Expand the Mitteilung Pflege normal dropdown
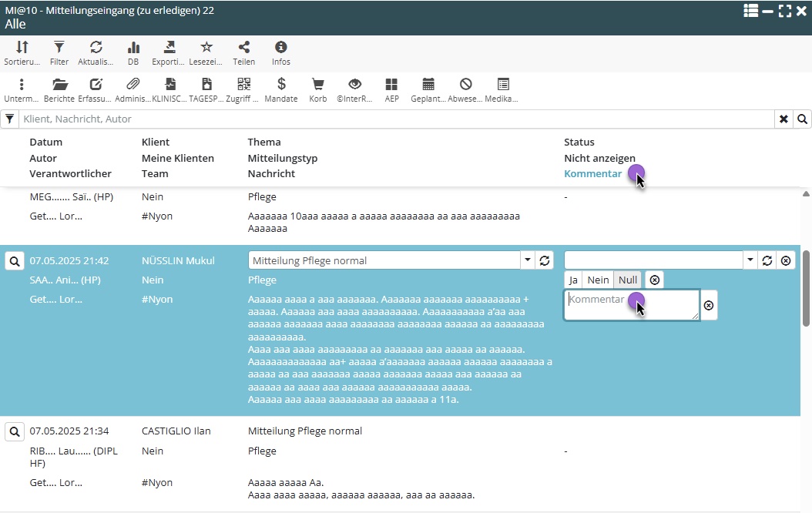The height and width of the screenshot is (513, 812). 528,260
